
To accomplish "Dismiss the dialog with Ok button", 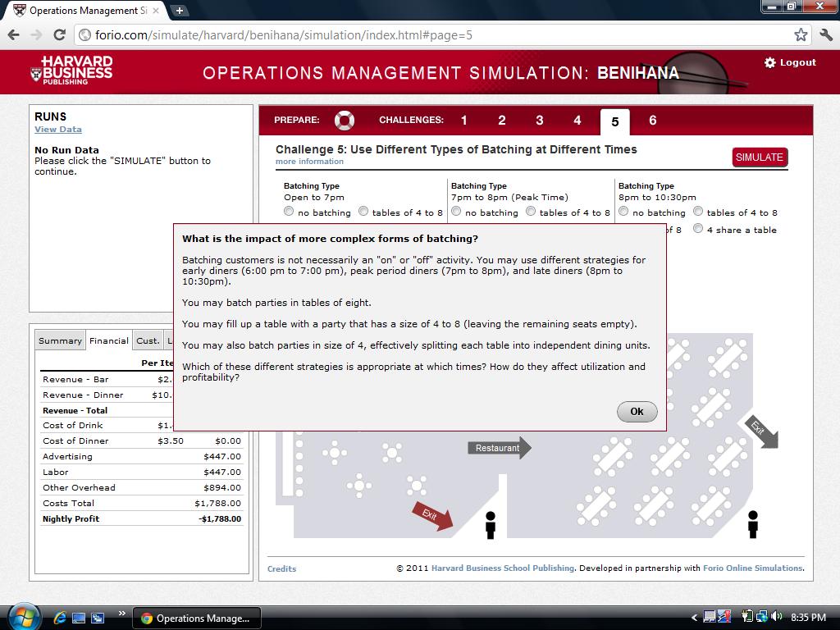I will tap(637, 412).
